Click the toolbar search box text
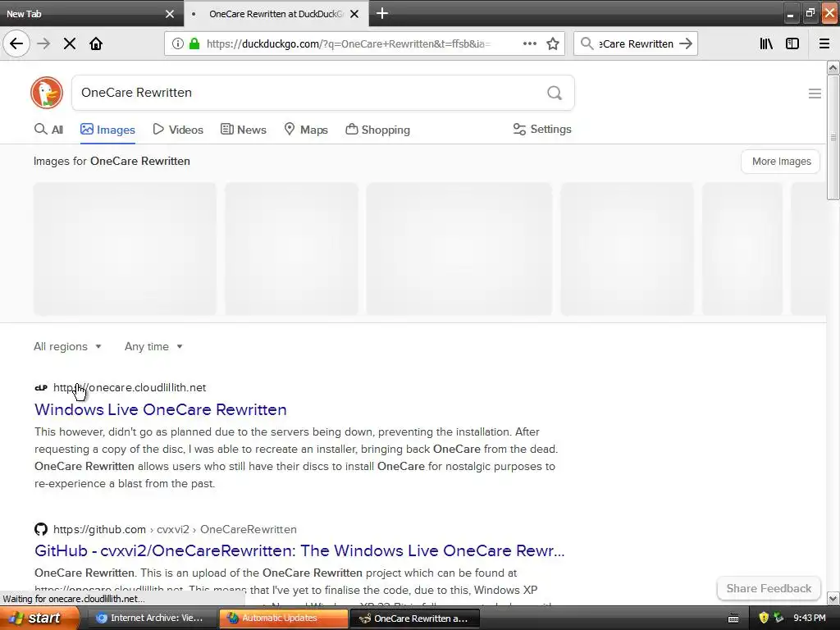 click(636, 43)
